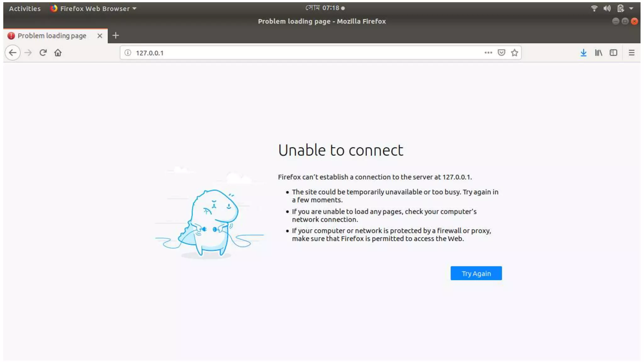The height and width of the screenshot is (362, 644).
Task: Open page actions three-dot menu
Action: [x=488, y=53]
